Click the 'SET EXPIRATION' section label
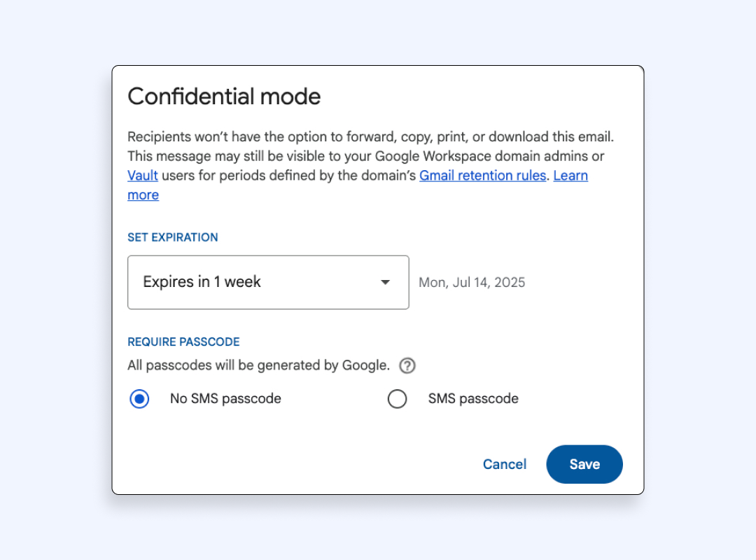The height and width of the screenshot is (560, 756). 173,237
